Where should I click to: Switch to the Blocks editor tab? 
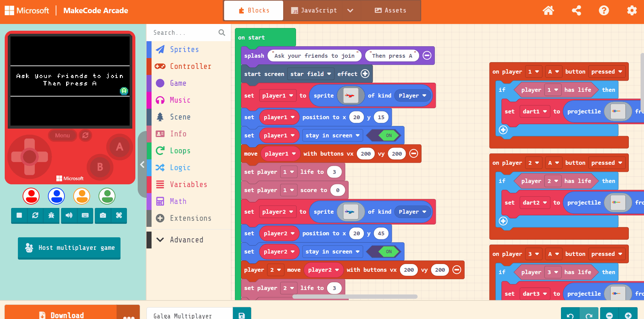coord(254,10)
